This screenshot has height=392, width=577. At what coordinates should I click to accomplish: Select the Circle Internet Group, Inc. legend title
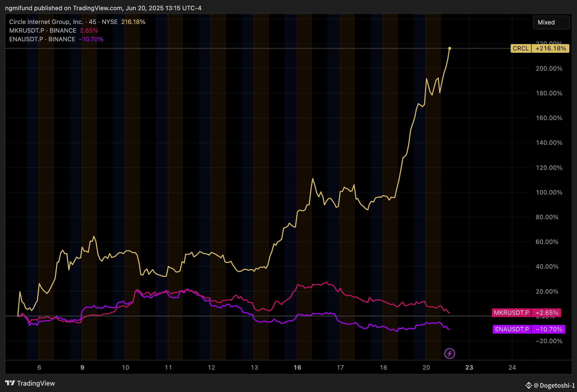(x=46, y=22)
